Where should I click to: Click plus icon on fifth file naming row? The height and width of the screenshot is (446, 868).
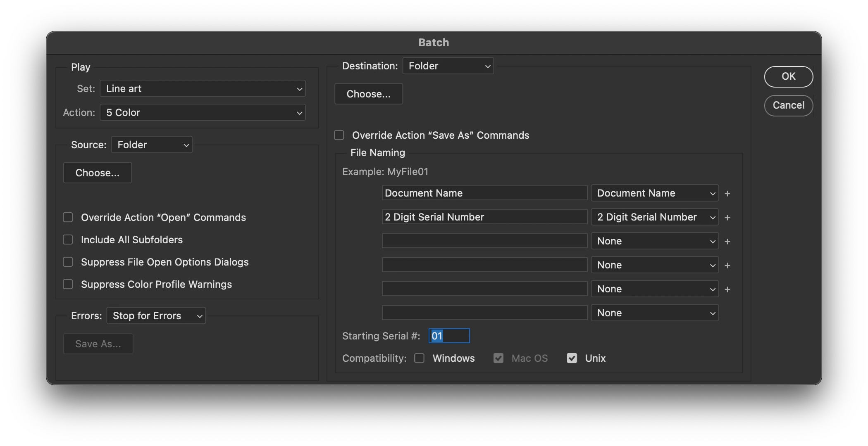tap(727, 289)
